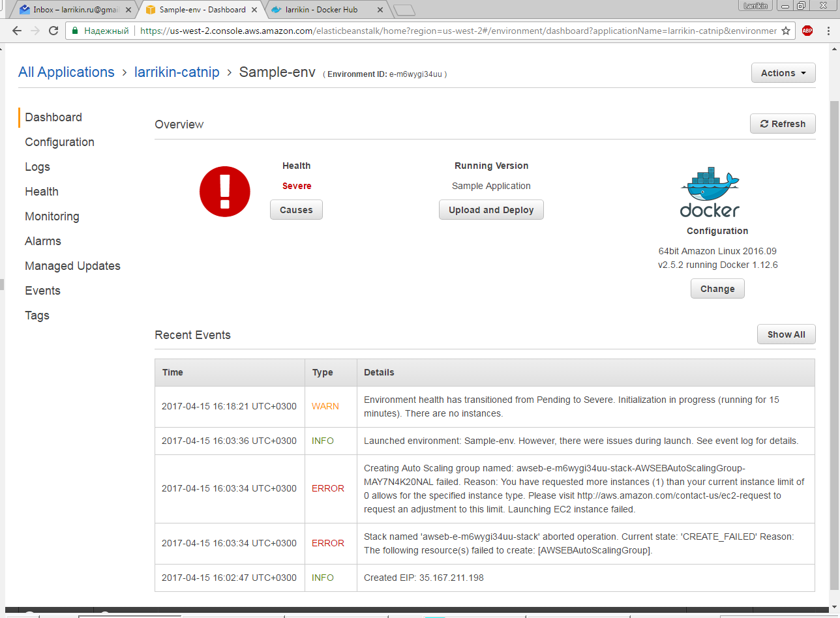This screenshot has width=840, height=618.
Task: Open the larrikin-catnip application link
Action: pyautogui.click(x=177, y=72)
